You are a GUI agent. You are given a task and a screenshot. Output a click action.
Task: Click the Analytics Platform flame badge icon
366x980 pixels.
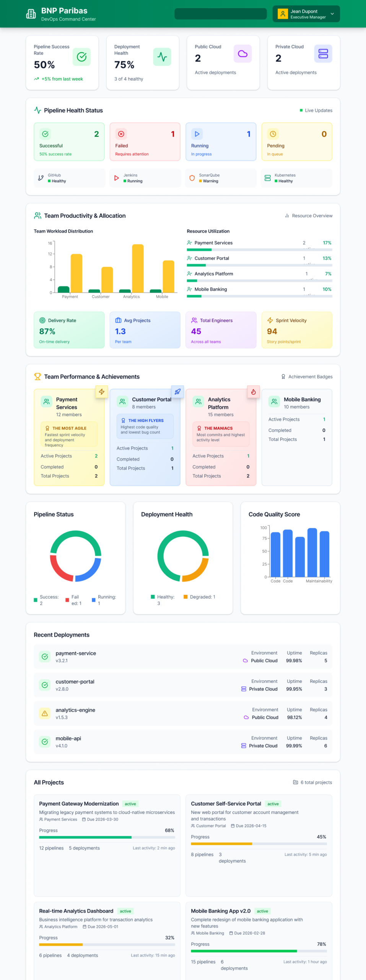tap(253, 392)
